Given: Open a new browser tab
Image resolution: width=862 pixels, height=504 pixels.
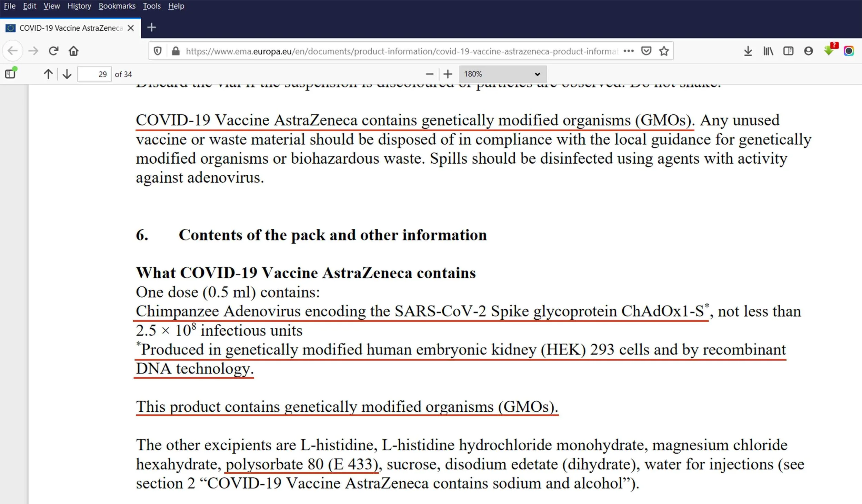Looking at the screenshot, I should click(x=151, y=27).
